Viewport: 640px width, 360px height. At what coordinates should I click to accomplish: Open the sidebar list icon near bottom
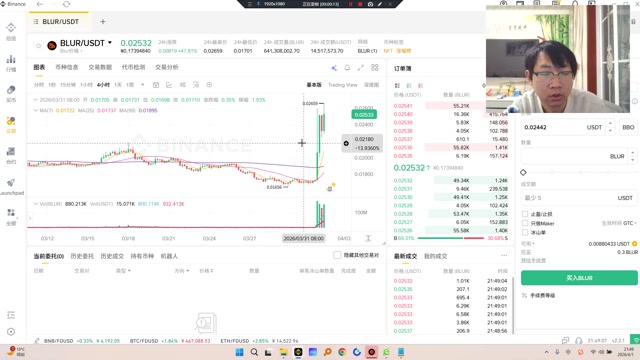coord(11,315)
